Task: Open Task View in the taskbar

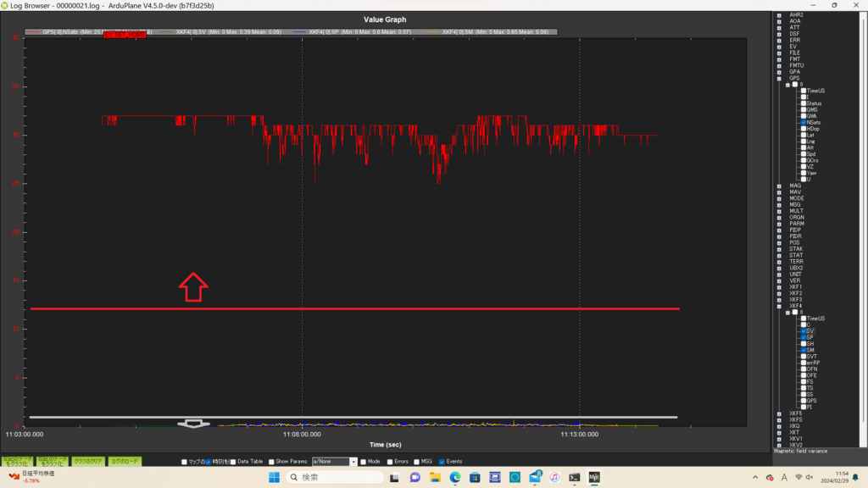Action: tap(394, 478)
